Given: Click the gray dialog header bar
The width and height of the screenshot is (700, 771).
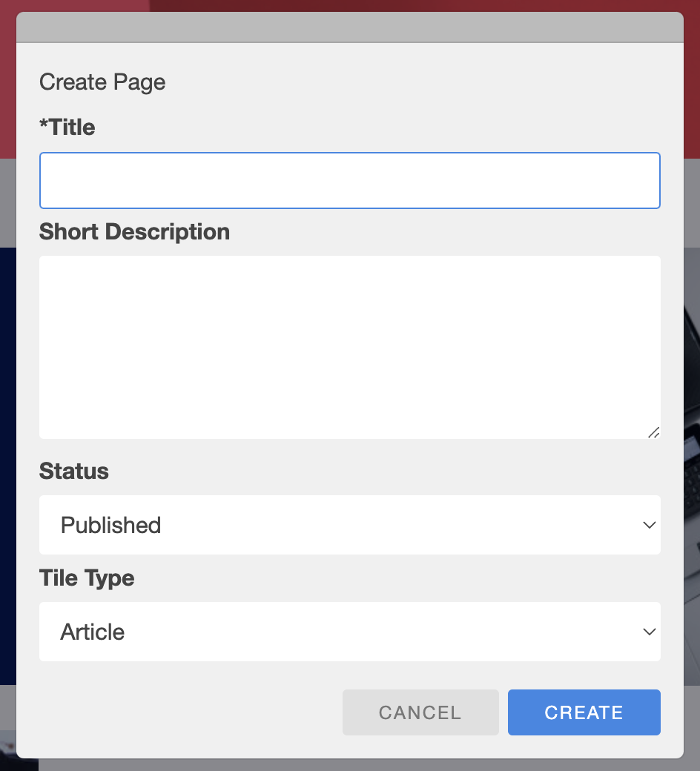Looking at the screenshot, I should tap(350, 27).
